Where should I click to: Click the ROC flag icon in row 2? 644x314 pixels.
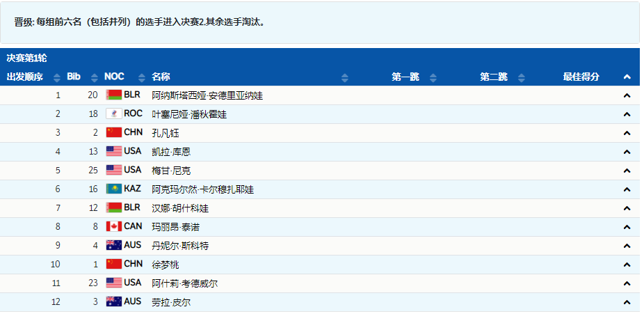113,114
